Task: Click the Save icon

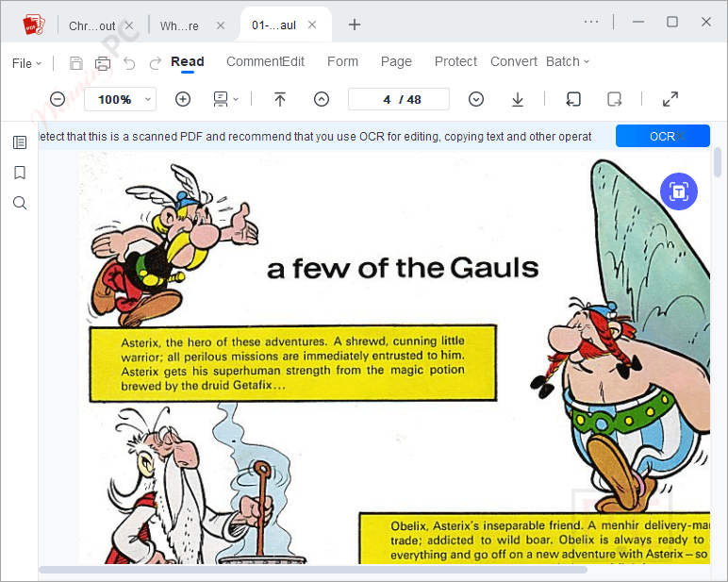Action: (x=76, y=63)
